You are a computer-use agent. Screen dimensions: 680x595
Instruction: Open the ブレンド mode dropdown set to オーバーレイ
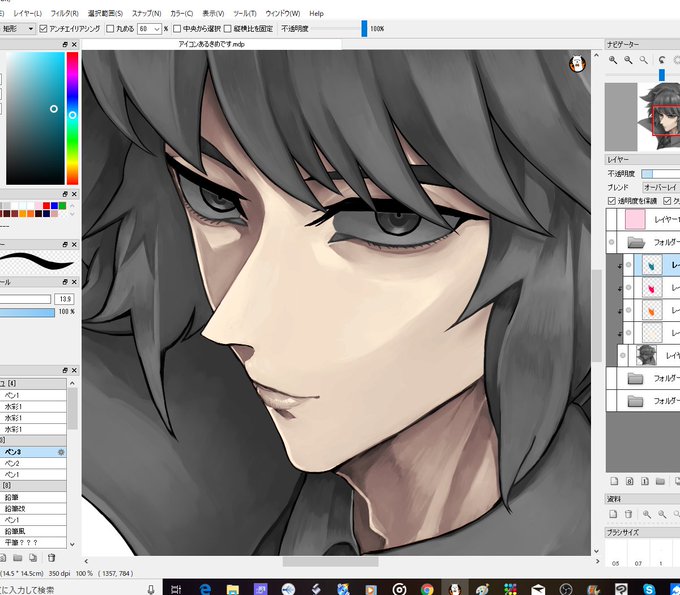[661, 187]
